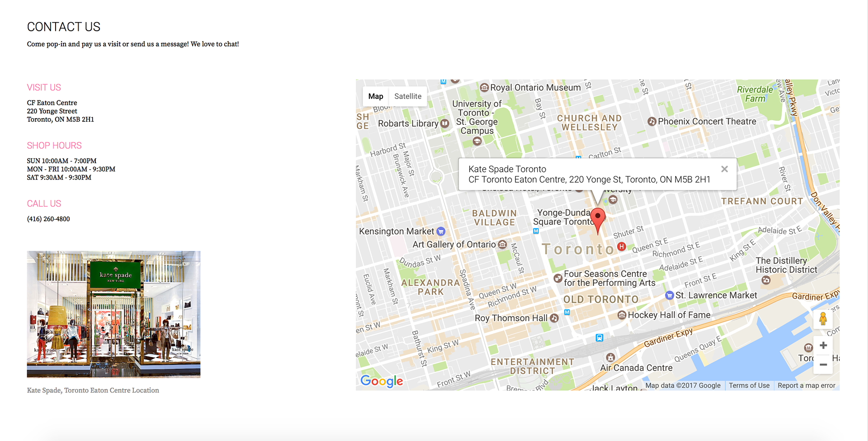Screen dimensions: 868x441
Task: Click the Royal Ontario Museum marker icon
Action: (484, 87)
